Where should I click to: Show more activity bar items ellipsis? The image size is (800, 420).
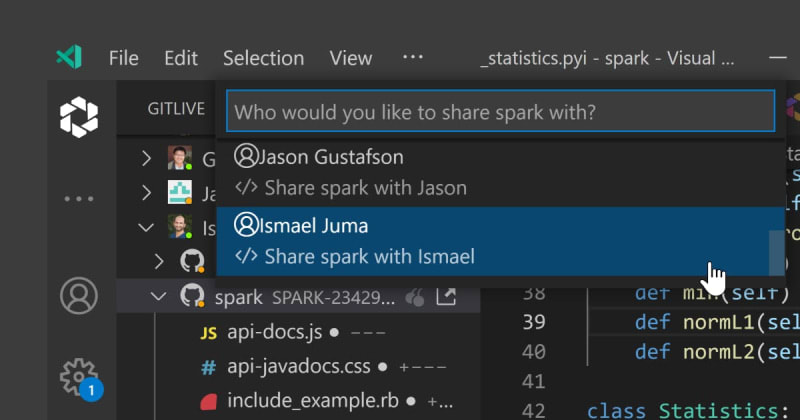79,199
